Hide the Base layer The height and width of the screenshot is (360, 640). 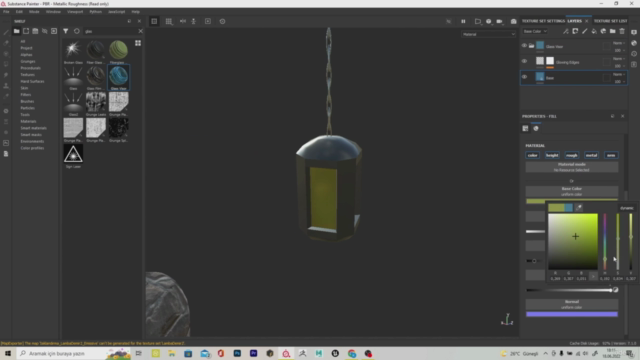tap(524, 77)
